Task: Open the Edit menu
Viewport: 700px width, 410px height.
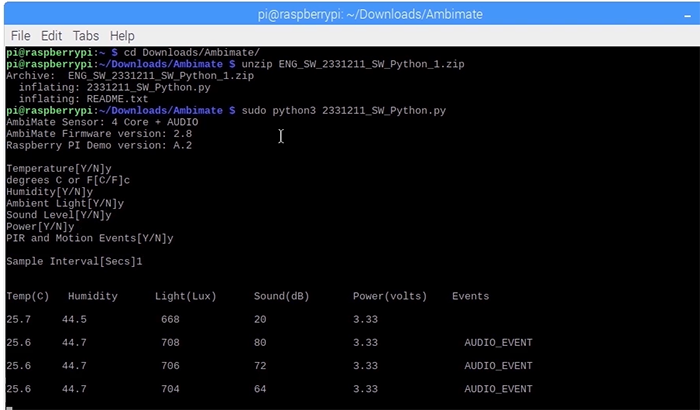Action: click(x=55, y=35)
